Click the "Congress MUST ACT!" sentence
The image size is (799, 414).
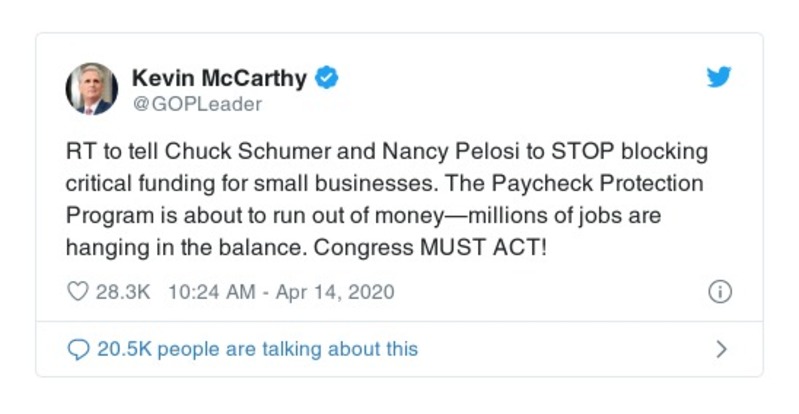(430, 247)
